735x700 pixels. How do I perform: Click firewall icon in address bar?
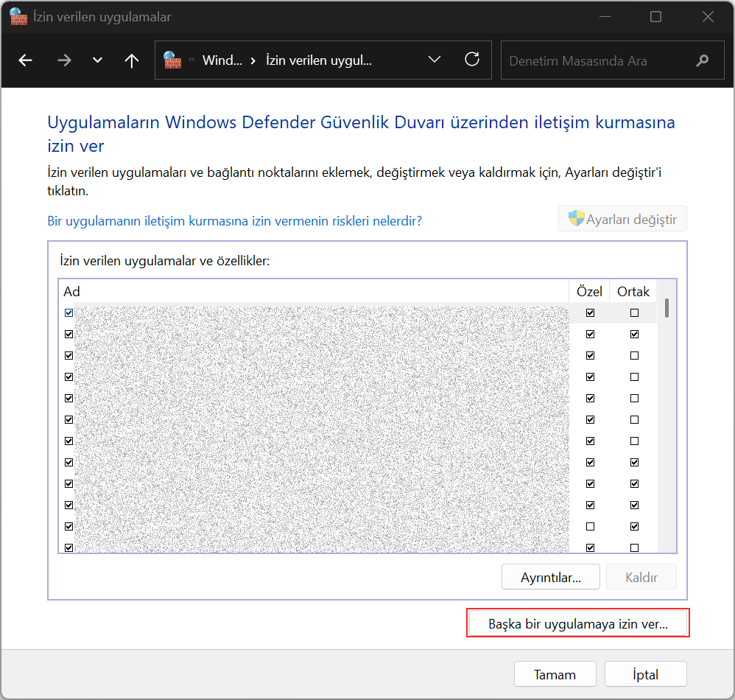tap(172, 60)
